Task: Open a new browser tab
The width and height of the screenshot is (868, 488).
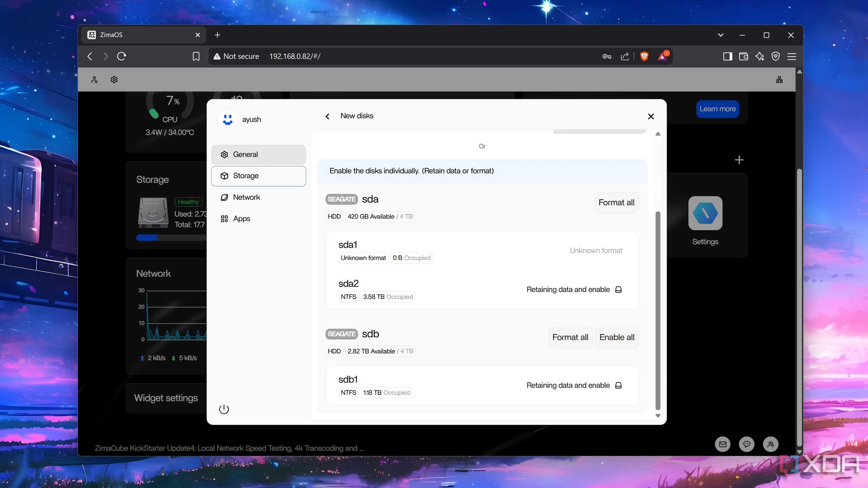Action: (x=217, y=35)
